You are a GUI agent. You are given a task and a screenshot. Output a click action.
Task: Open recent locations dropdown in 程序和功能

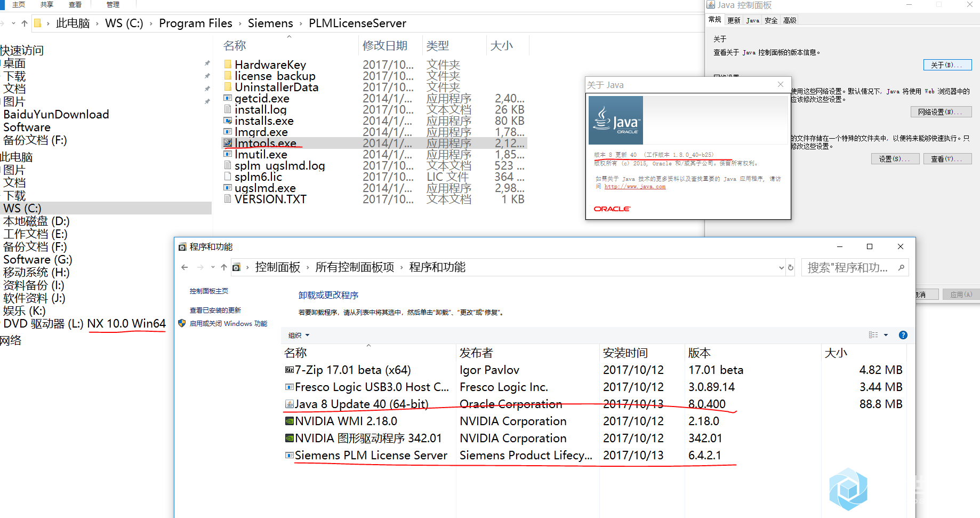pos(213,267)
